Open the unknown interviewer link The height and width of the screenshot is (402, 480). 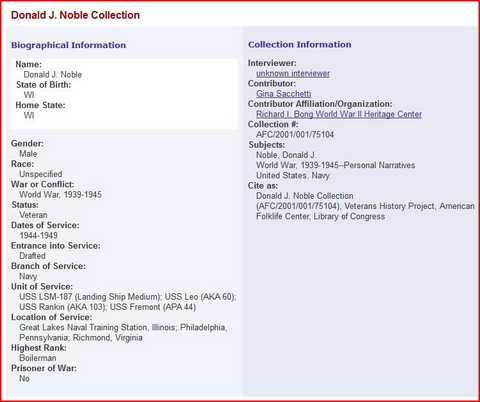pos(293,73)
